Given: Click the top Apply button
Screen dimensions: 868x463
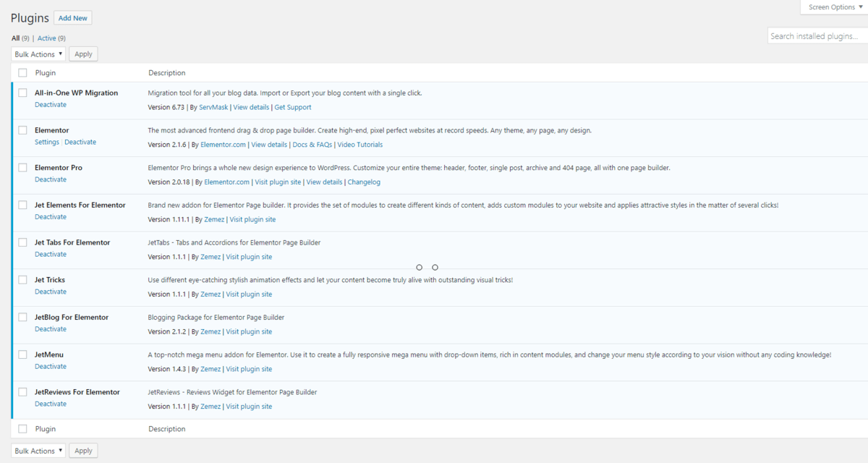Looking at the screenshot, I should pyautogui.click(x=84, y=54).
